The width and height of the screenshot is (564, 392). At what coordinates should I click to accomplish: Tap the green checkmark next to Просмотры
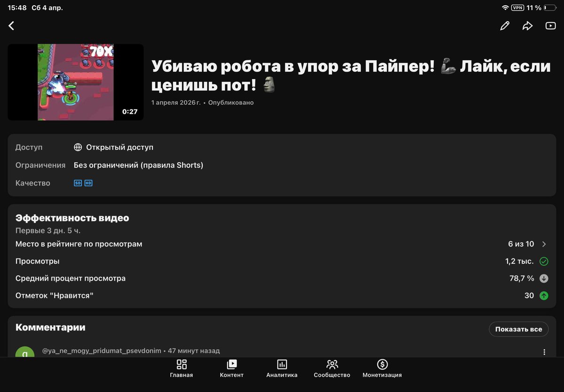544,261
